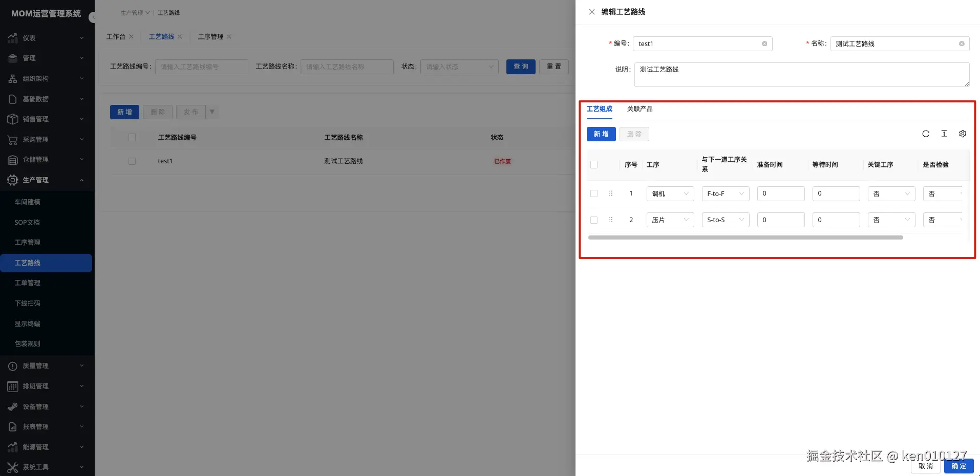Open table column settings gear
This screenshot has width=980, height=476.
tap(963, 134)
